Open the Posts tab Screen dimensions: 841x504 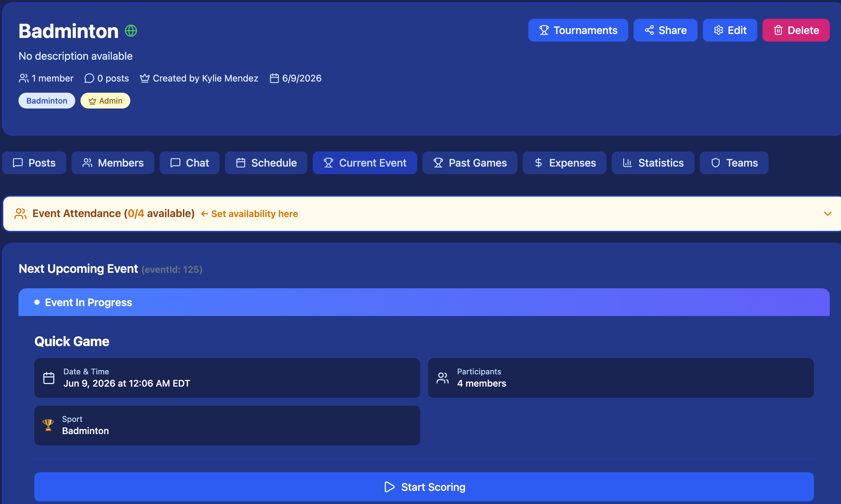pos(34,163)
